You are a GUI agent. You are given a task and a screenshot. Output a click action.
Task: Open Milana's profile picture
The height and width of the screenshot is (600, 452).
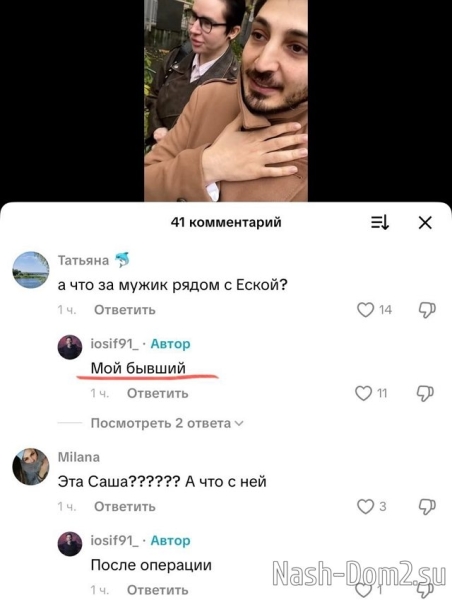(x=31, y=466)
